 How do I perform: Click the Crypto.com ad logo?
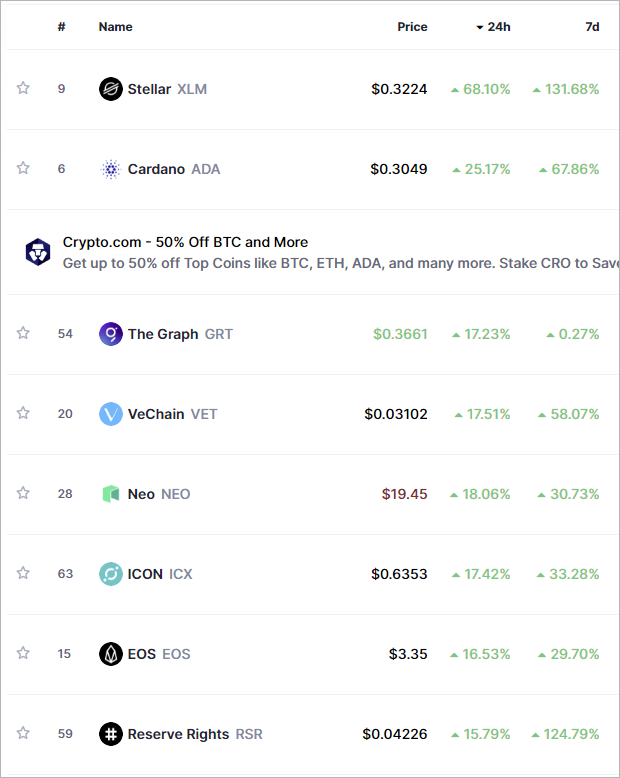pos(38,252)
